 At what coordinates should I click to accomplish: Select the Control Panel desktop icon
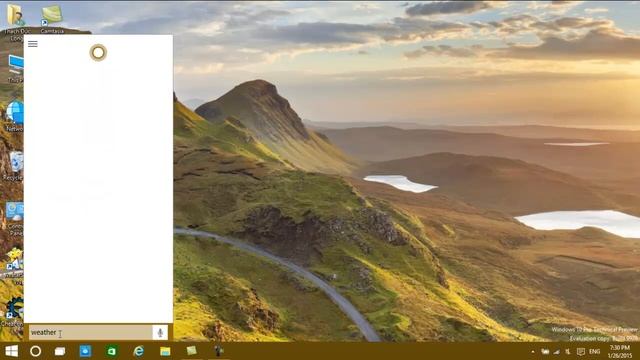tap(15, 219)
